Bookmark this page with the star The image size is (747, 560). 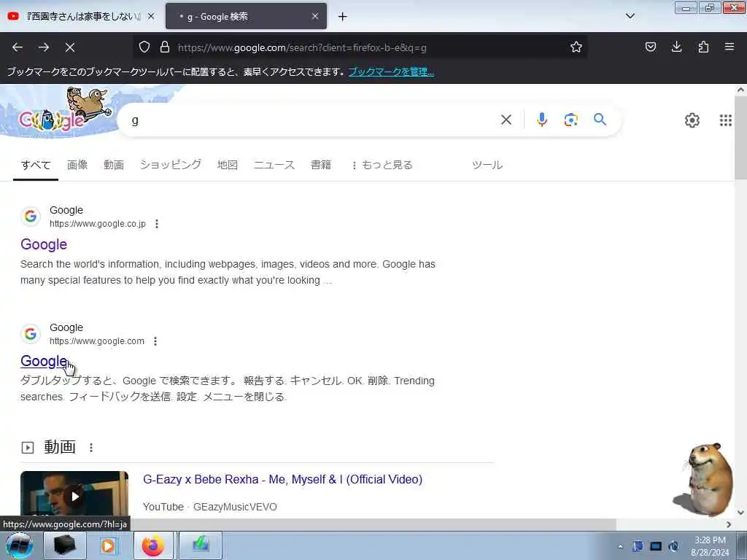(x=576, y=47)
